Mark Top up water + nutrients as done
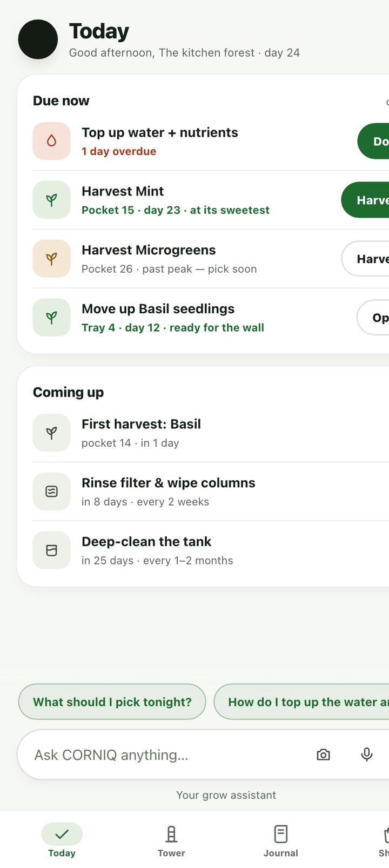The image size is (389, 868). click(373, 141)
